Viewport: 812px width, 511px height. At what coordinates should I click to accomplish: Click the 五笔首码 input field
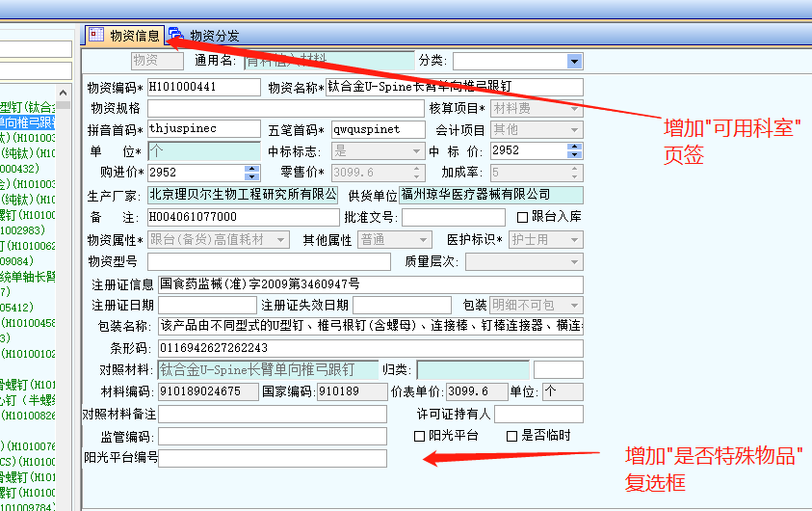click(x=378, y=129)
